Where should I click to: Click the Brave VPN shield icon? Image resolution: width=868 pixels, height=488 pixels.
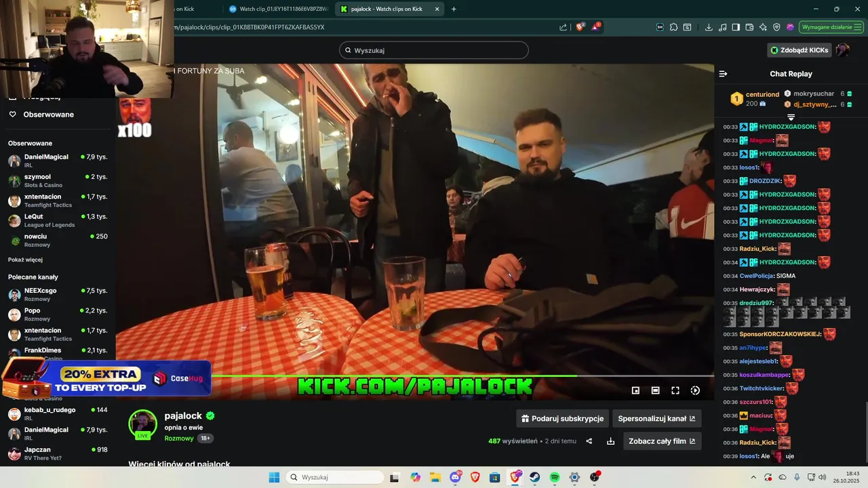click(x=776, y=27)
